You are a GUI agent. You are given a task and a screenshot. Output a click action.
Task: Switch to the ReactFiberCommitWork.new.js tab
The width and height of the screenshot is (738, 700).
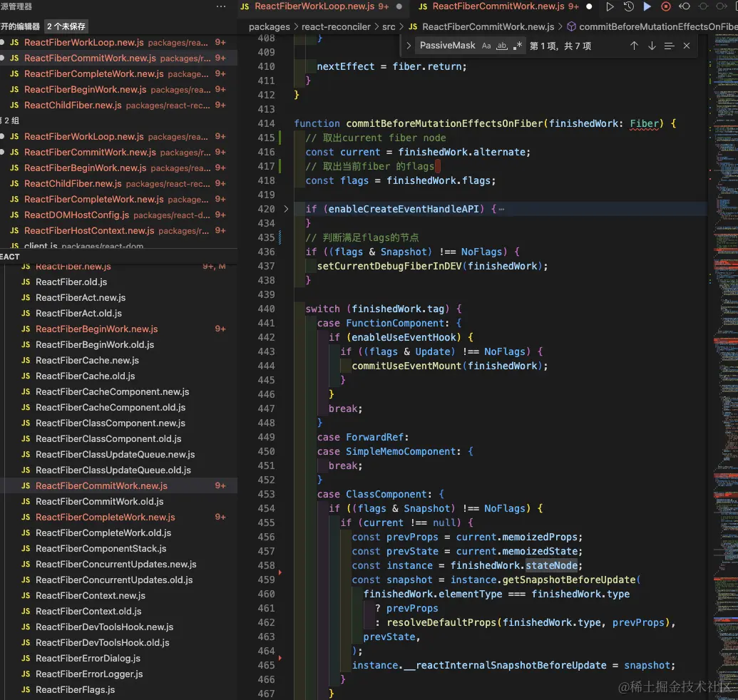506,6
